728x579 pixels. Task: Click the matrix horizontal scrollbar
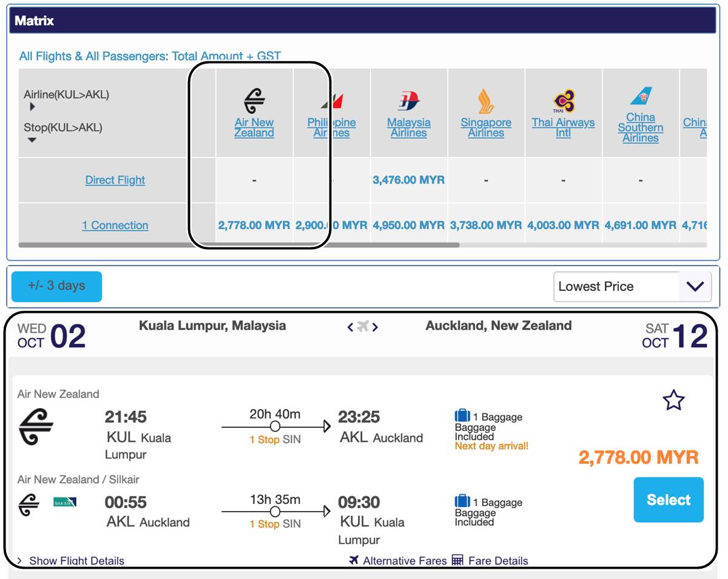coord(239,245)
